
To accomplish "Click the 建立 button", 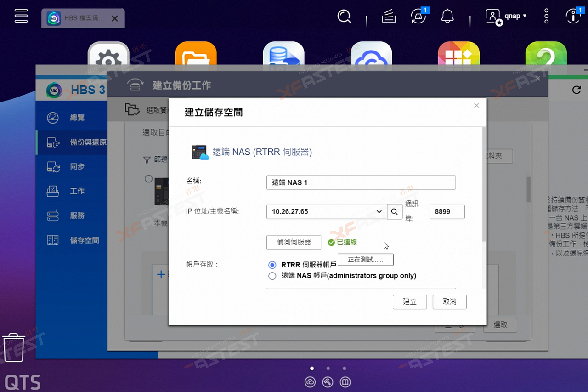I will [x=410, y=302].
